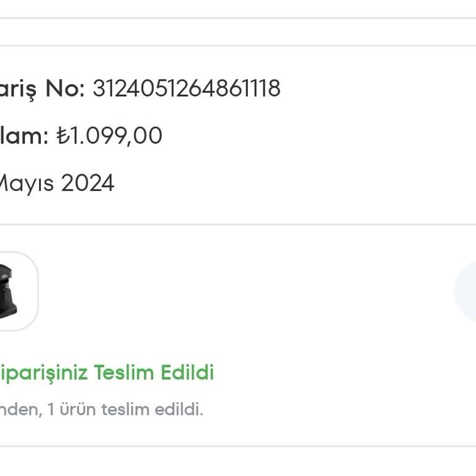The height and width of the screenshot is (476, 476).
Task: Click the 'lam:' total label
Action: point(24,136)
